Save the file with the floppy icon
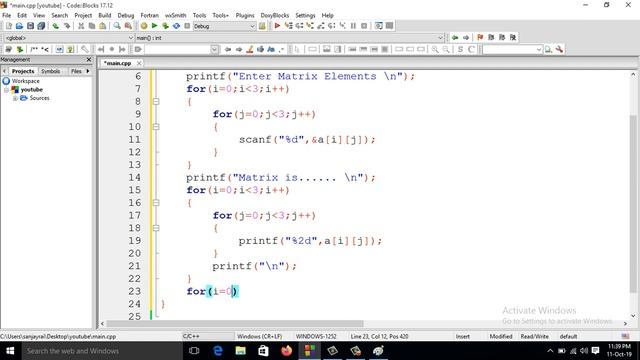640x360 pixels. coord(30,26)
